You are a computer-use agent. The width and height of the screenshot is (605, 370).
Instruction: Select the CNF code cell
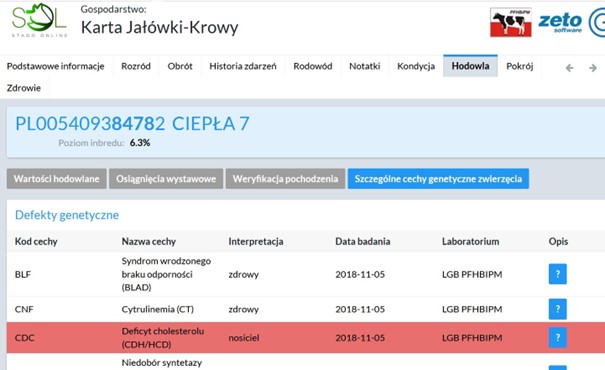pos(24,309)
